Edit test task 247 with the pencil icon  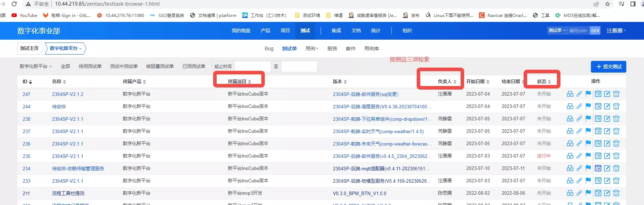pyautogui.click(x=607, y=94)
